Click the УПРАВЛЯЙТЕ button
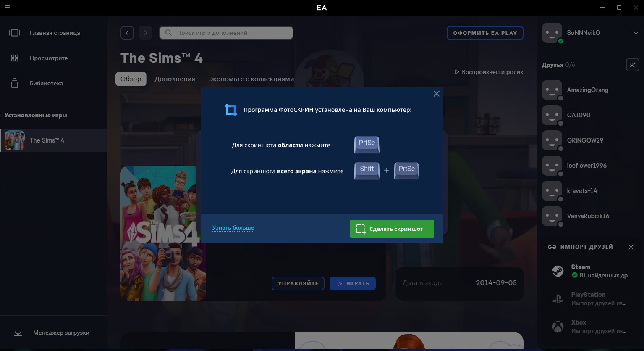Screen dimensions: 644x351 click(x=298, y=283)
